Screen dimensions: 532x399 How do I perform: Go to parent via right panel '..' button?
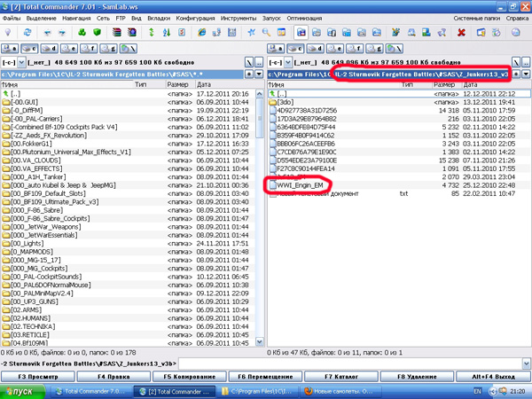tap(526, 62)
